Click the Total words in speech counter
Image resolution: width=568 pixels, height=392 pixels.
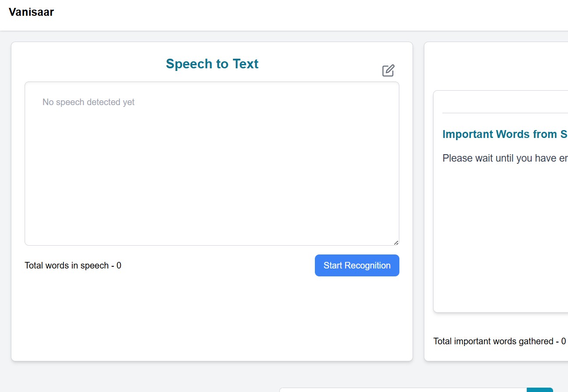point(73,265)
